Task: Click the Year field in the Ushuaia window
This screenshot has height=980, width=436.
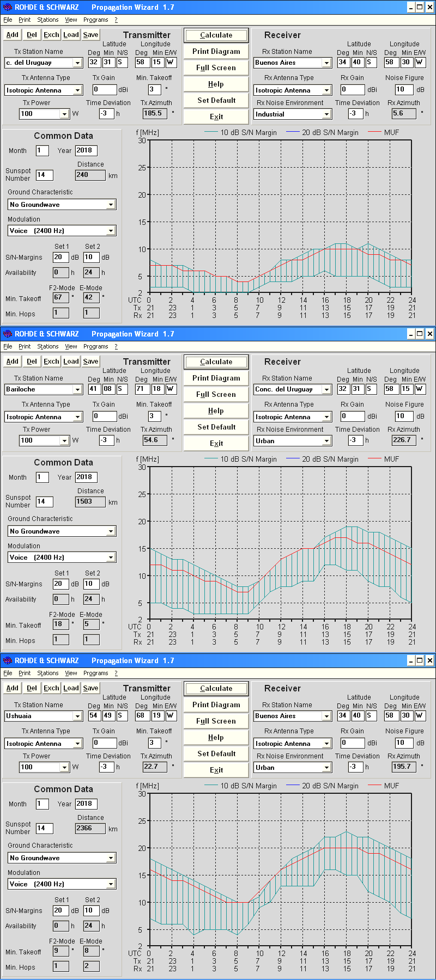Action: [86, 804]
